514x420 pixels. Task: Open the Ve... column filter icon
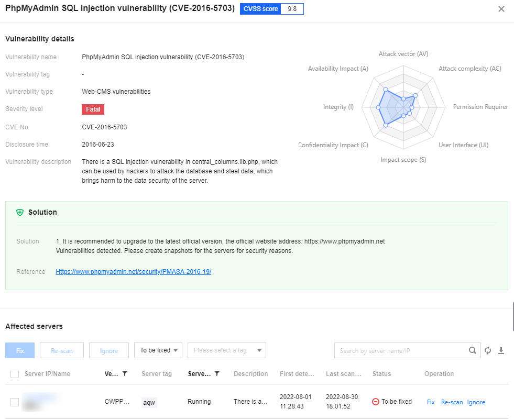[x=125, y=374]
